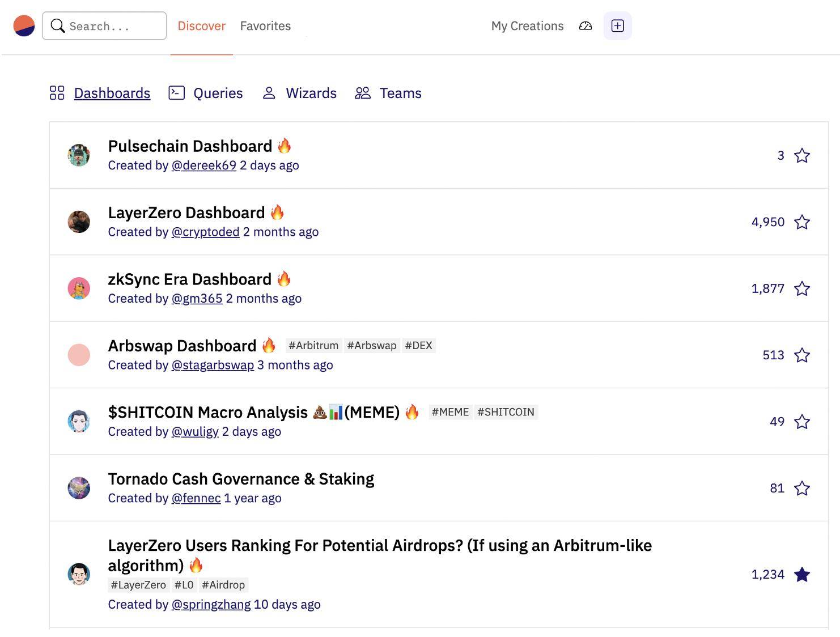Visit @fennec profile link
Viewport: 840px width, 637px height.
(x=196, y=498)
